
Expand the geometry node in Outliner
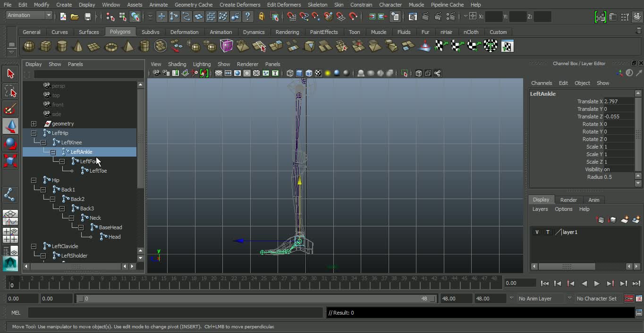point(34,124)
